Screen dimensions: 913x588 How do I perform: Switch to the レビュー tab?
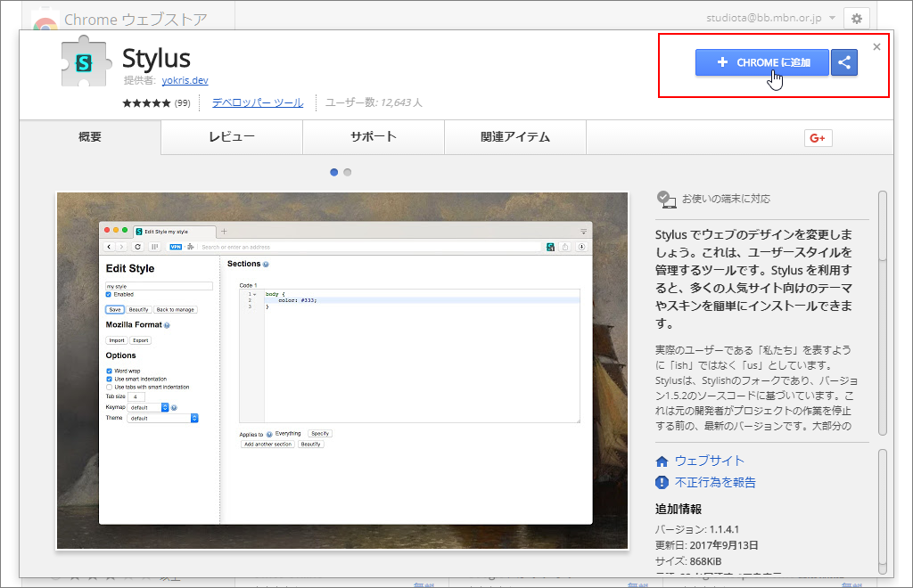pos(232,136)
